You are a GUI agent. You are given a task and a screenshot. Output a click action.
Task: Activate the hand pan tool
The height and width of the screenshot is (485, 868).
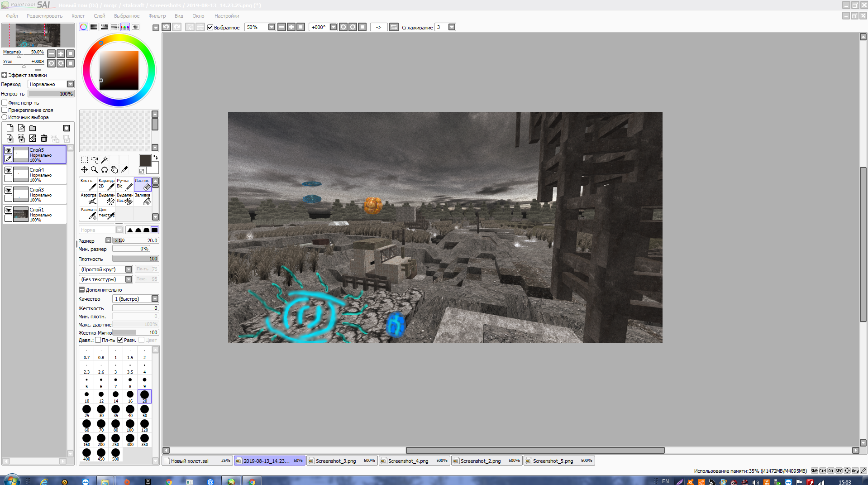click(x=114, y=170)
